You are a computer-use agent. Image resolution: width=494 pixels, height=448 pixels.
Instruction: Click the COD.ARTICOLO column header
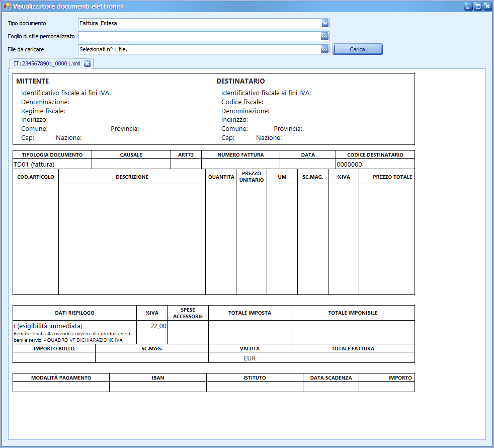pos(36,177)
